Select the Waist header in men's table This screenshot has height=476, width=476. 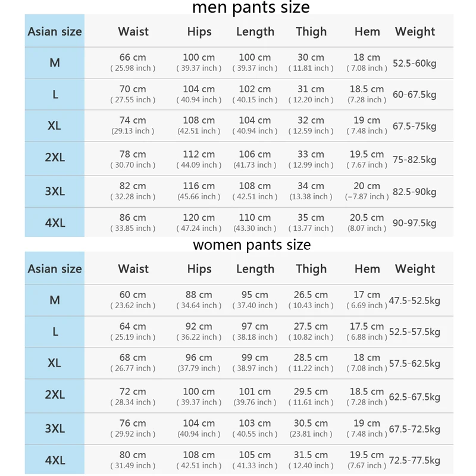coord(133,32)
